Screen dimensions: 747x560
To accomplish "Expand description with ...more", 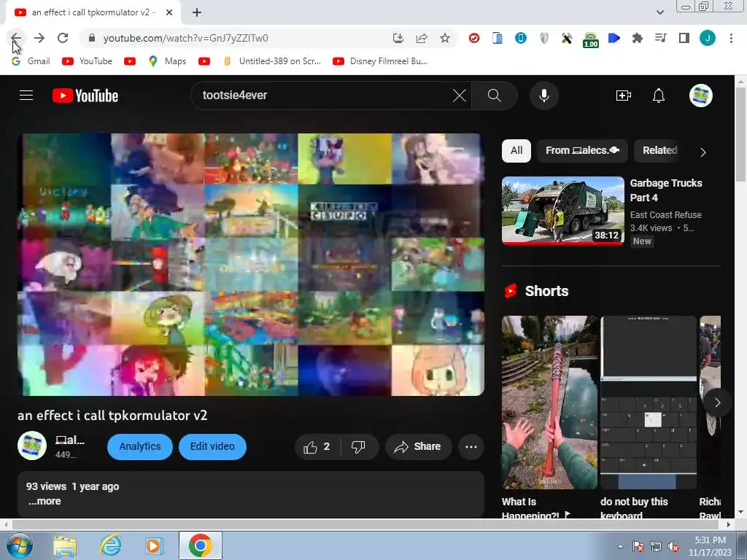I will [x=44, y=501].
